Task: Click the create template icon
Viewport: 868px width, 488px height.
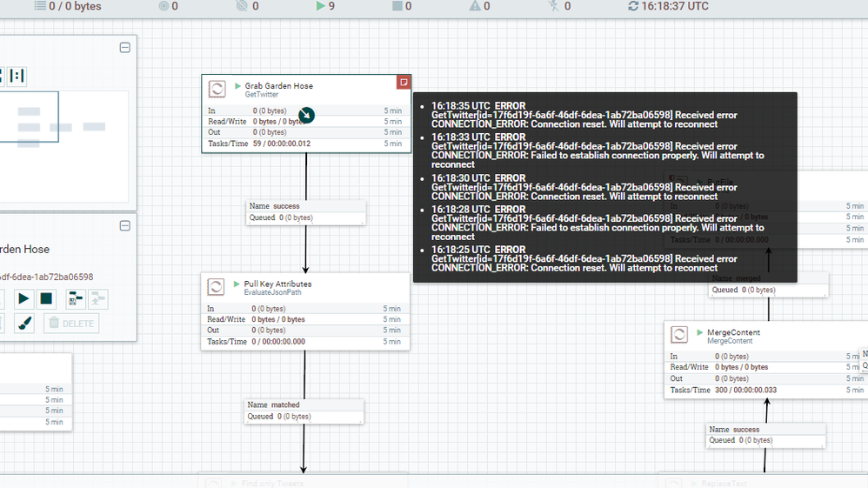Action: click(76, 299)
